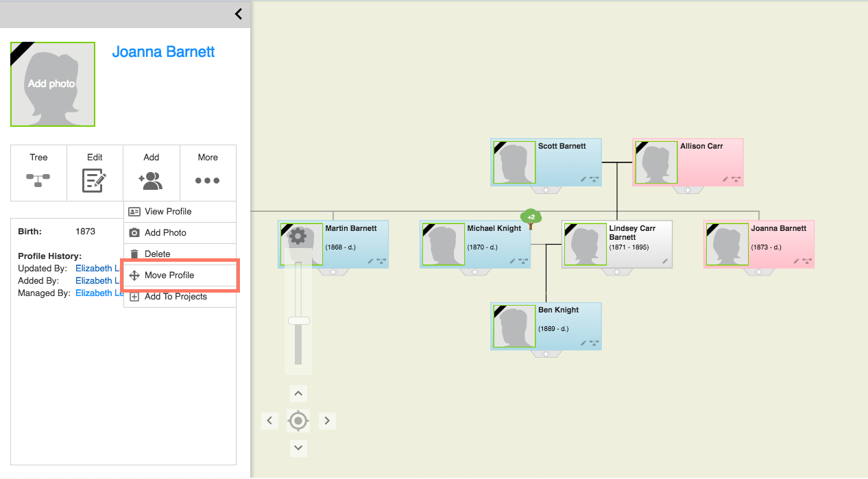
Task: Expand the plus tab under Scott Barnett
Action: point(546,190)
